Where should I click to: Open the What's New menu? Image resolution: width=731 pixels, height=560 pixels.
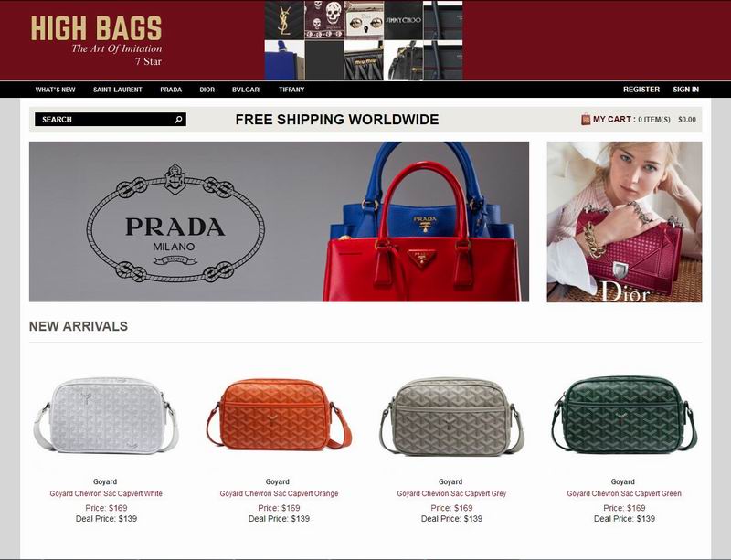(x=55, y=90)
